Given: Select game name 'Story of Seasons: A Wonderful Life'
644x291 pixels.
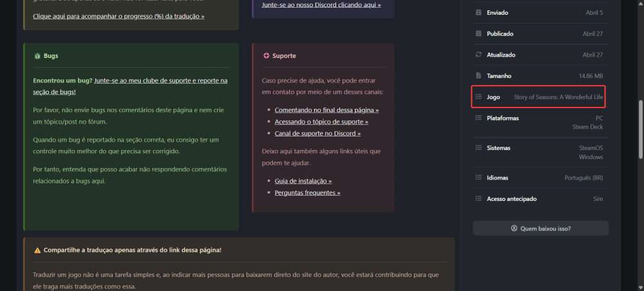Looking at the screenshot, I should pyautogui.click(x=558, y=97).
